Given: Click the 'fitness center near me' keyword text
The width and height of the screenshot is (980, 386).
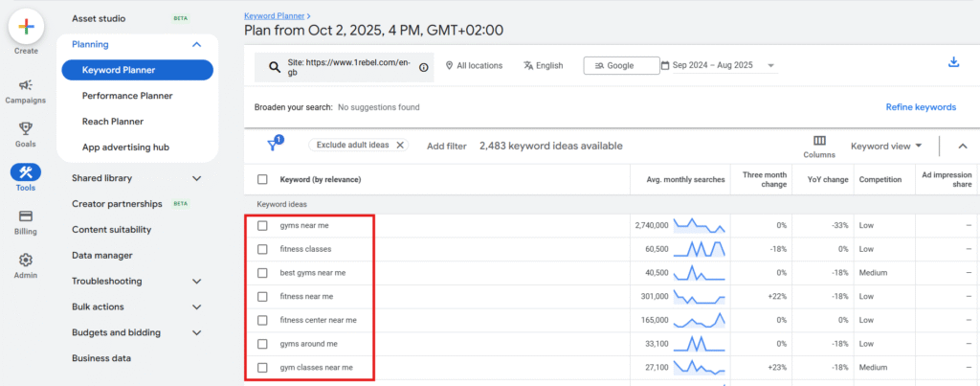Looking at the screenshot, I should coord(318,320).
